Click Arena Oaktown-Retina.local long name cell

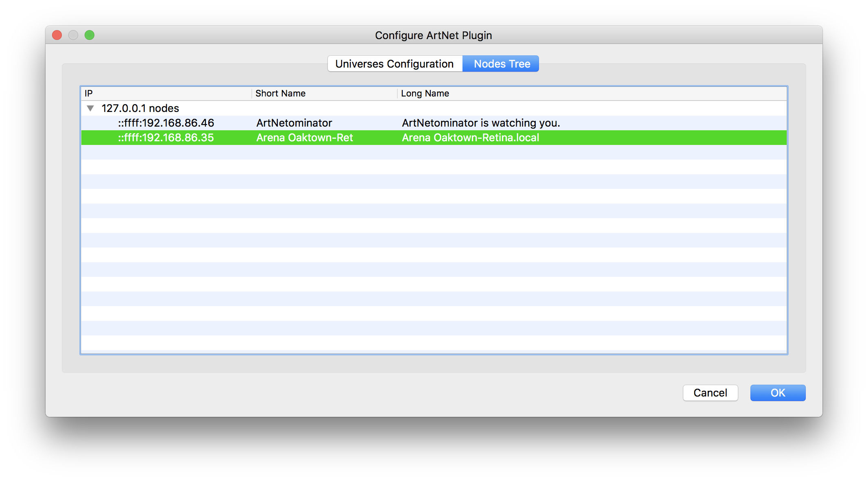(x=470, y=138)
